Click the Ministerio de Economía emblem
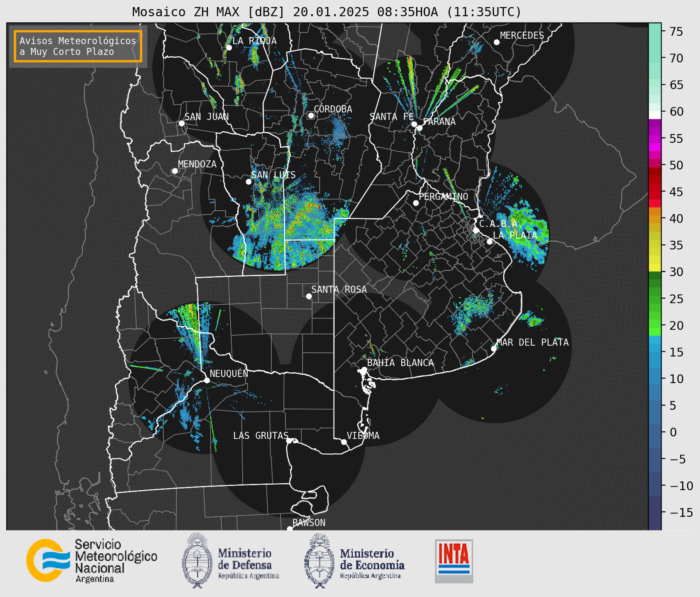700x597 pixels. (x=320, y=560)
